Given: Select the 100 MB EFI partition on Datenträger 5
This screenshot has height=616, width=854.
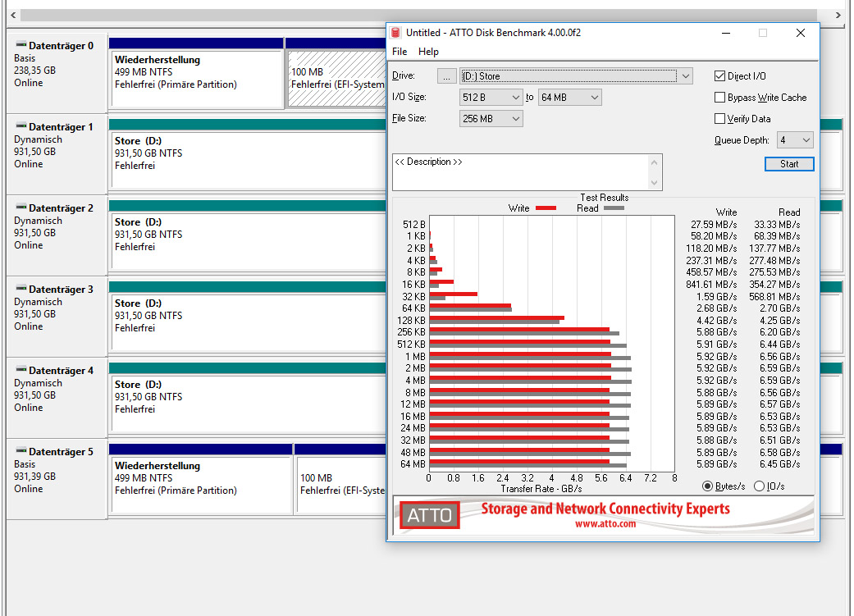Looking at the screenshot, I should [341, 485].
